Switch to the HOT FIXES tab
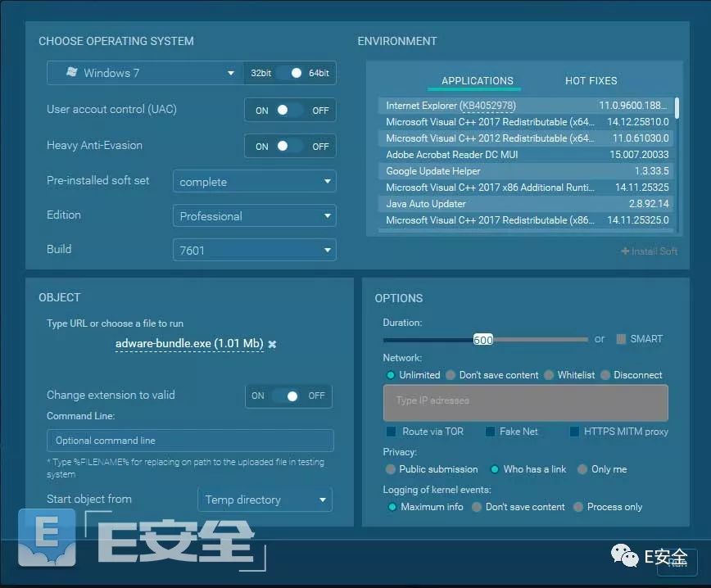 click(591, 81)
